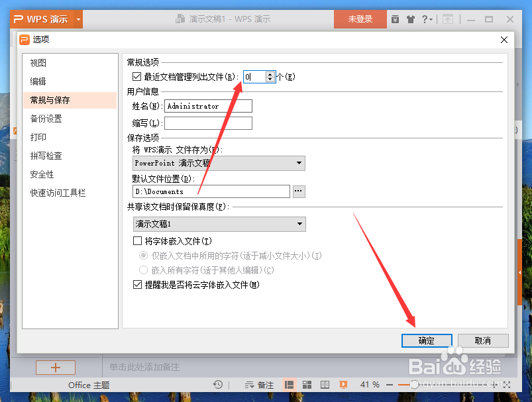Click the side panel collapse arrow
532x402 pixels.
click(519, 272)
